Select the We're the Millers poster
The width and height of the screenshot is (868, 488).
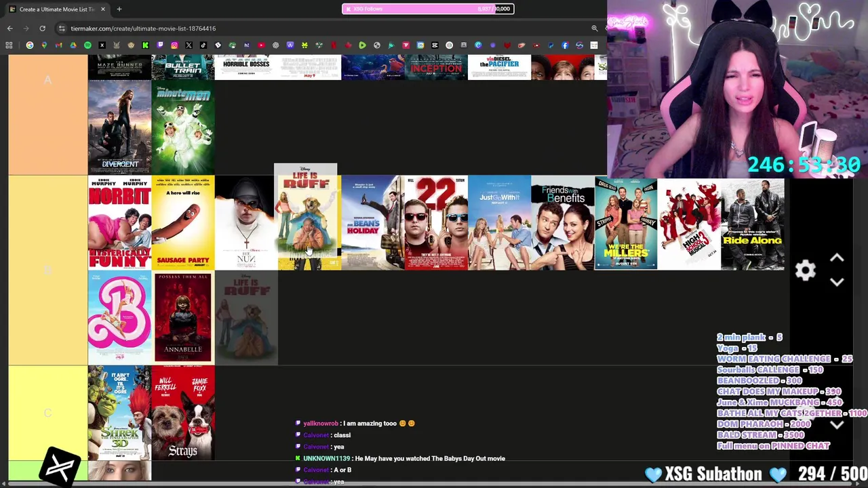click(x=626, y=222)
